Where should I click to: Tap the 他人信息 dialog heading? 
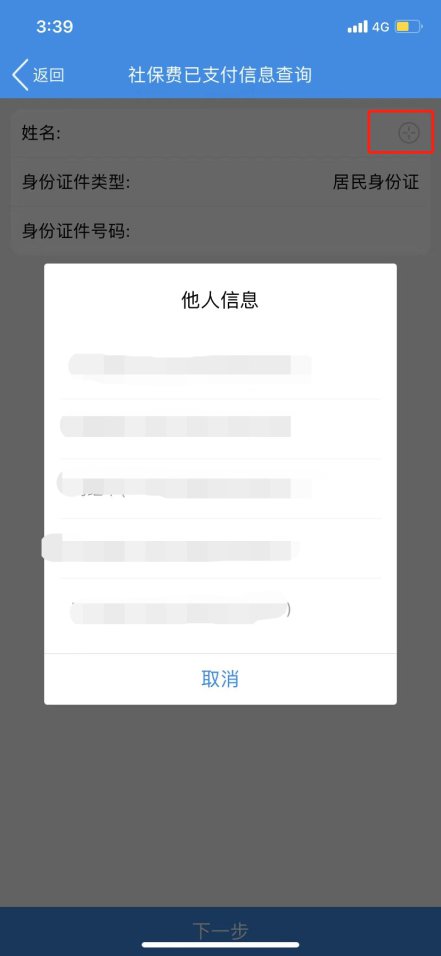(x=220, y=300)
